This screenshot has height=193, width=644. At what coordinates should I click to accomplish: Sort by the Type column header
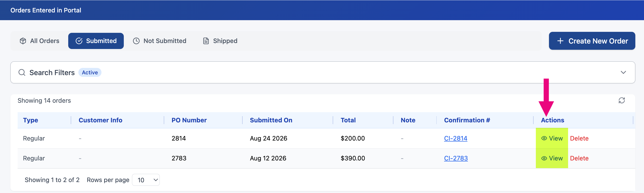pos(31,120)
